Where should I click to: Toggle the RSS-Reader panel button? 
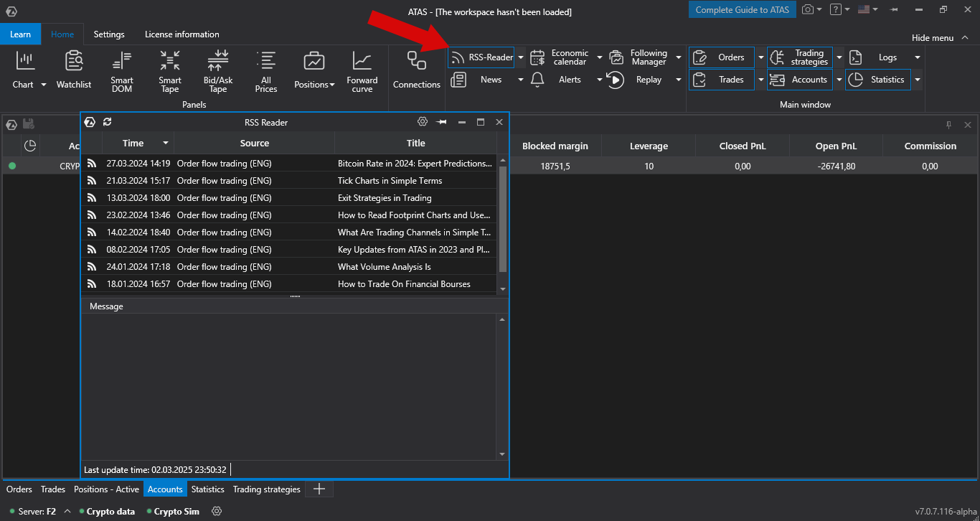(481, 57)
